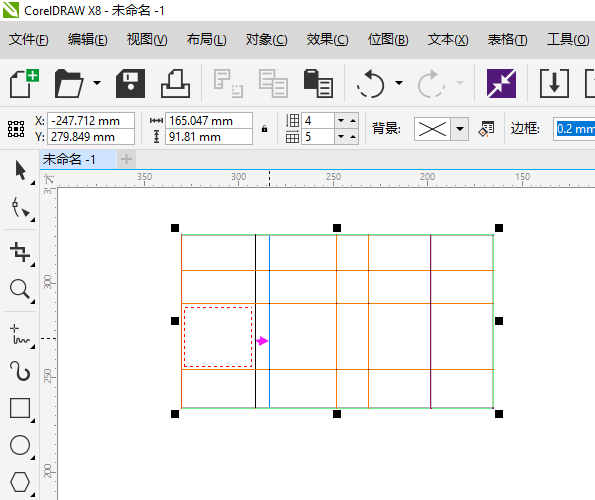Open the 对象(C) menu
This screenshot has height=500, width=595.
(x=266, y=39)
